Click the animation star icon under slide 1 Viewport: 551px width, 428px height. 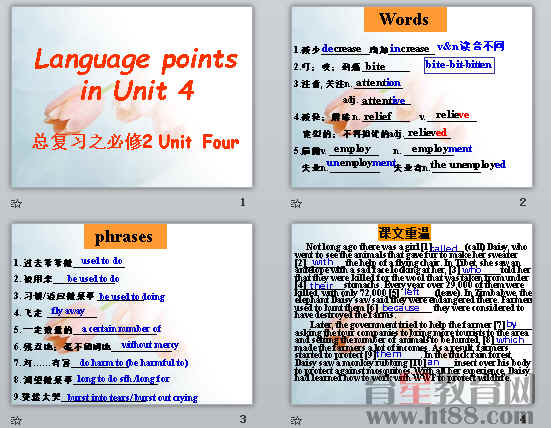(16, 203)
